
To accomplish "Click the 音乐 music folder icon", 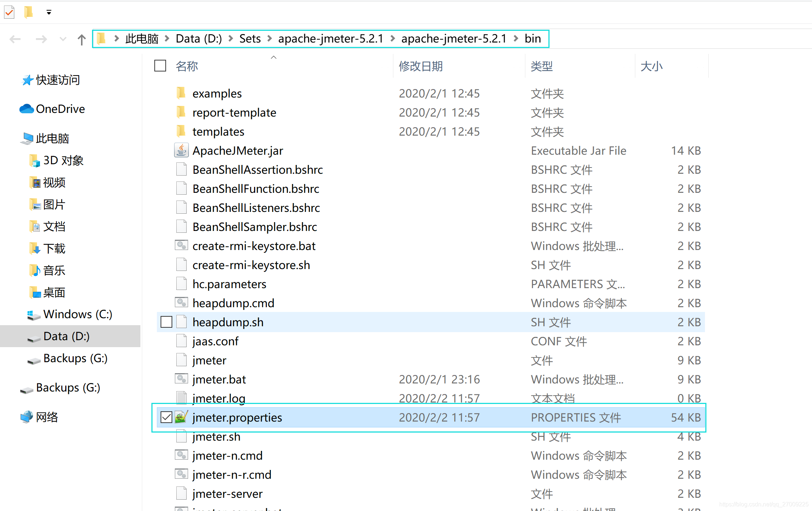I will 34,271.
